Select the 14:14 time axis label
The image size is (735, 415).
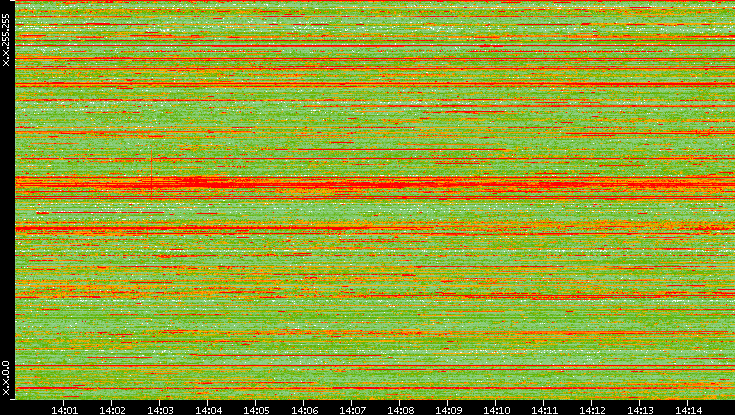tap(688, 410)
